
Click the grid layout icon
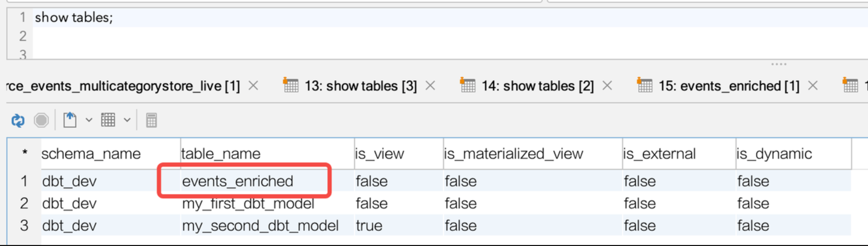[108, 120]
